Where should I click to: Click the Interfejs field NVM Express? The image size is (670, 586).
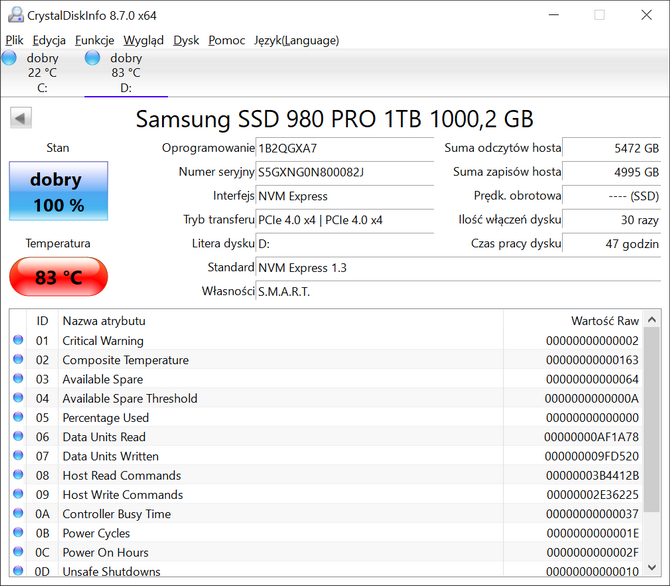click(x=344, y=196)
